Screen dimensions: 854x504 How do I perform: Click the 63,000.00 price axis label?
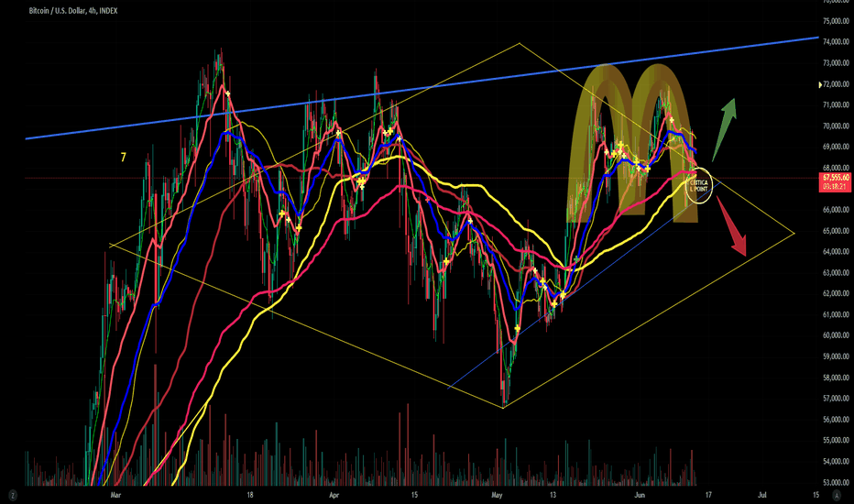[836, 273]
